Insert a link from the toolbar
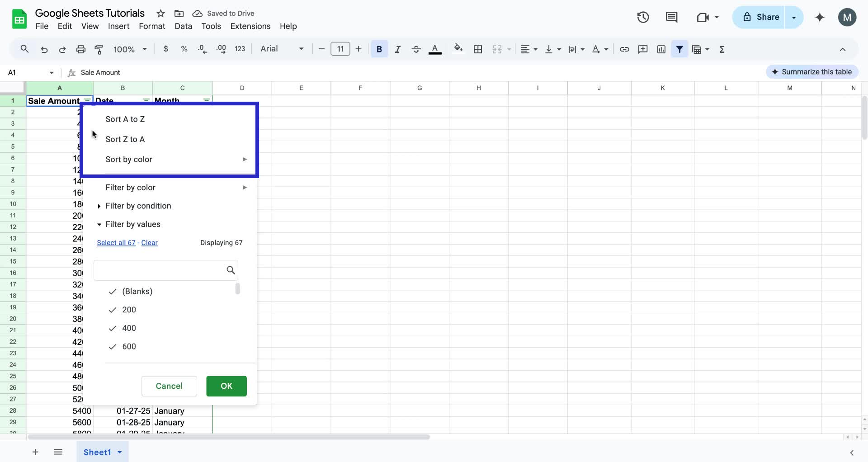Screen dimensions: 868x462 pyautogui.click(x=624, y=49)
